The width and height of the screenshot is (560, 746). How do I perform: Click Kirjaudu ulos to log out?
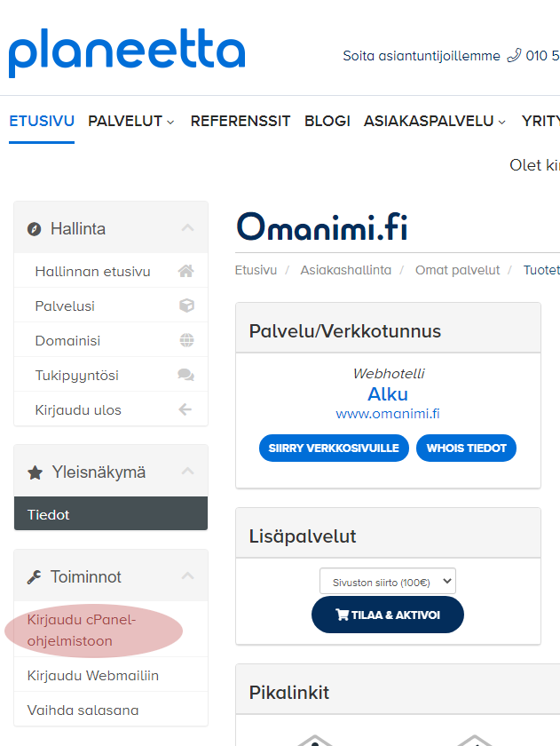(111, 409)
